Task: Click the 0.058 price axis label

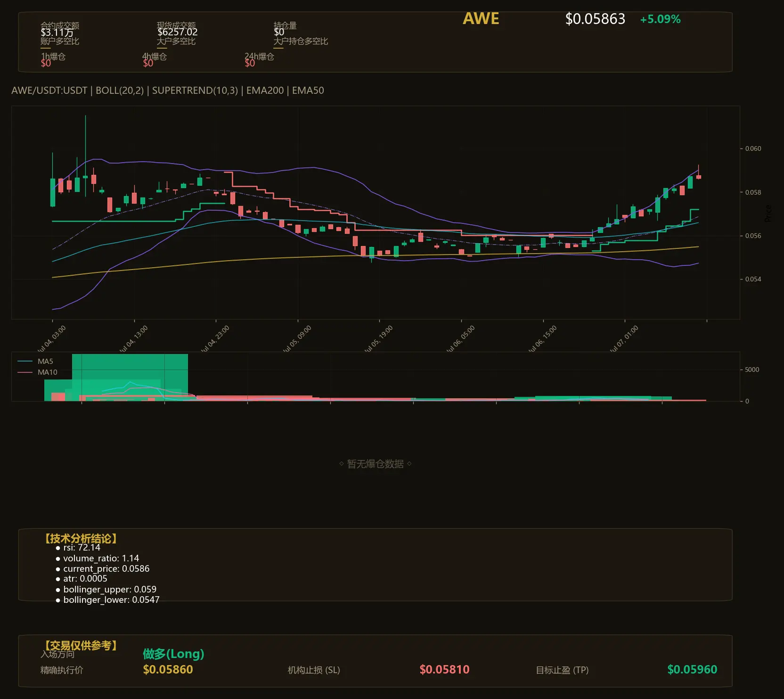Action: [753, 192]
